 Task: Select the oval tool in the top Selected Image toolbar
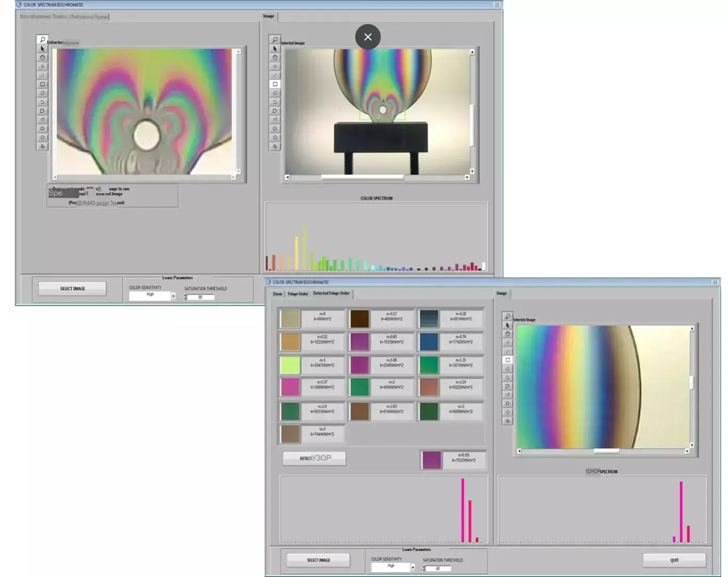275,137
